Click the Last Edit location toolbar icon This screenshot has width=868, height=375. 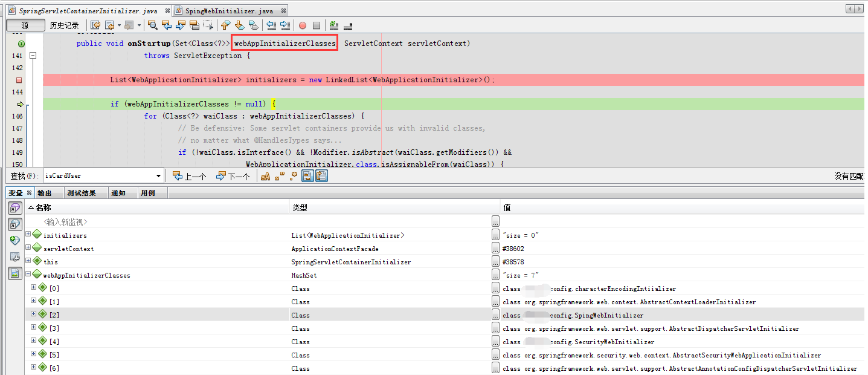click(96, 25)
